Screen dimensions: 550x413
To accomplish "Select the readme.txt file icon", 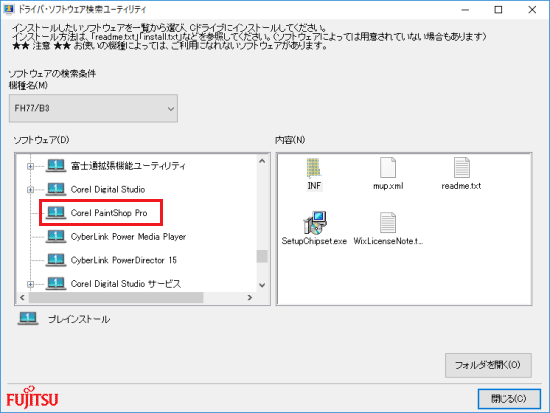I will (x=462, y=167).
